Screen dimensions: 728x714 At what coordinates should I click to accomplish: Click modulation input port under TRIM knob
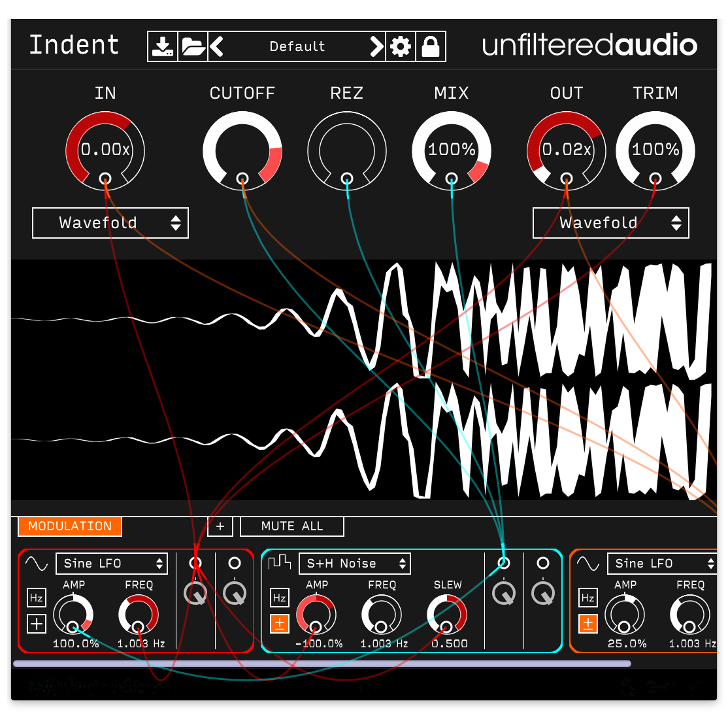coord(655,178)
